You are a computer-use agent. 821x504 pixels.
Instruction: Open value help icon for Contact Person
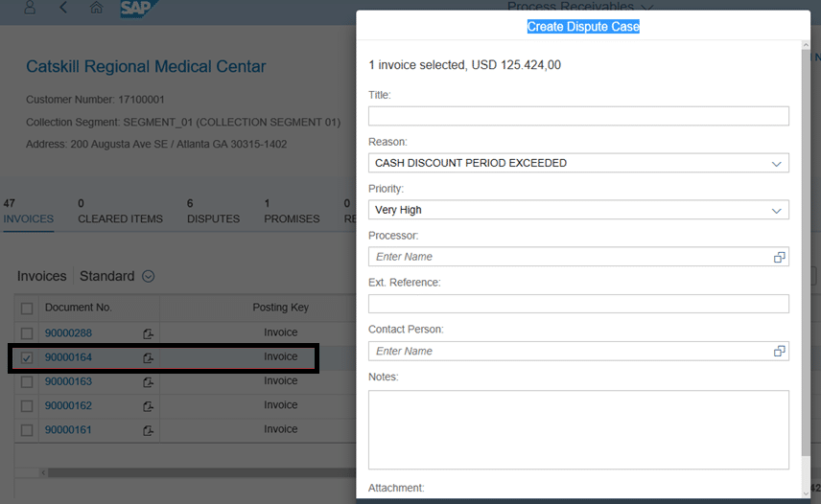coord(779,352)
